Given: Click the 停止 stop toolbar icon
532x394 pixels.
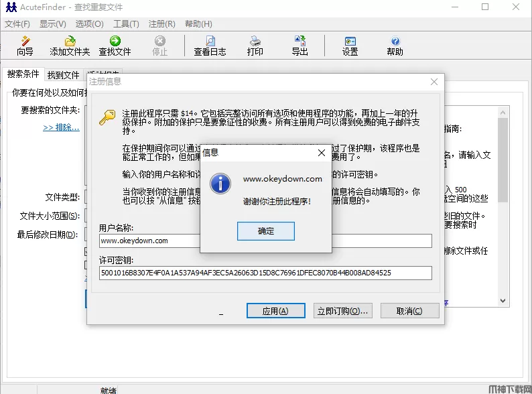Looking at the screenshot, I should click(160, 46).
